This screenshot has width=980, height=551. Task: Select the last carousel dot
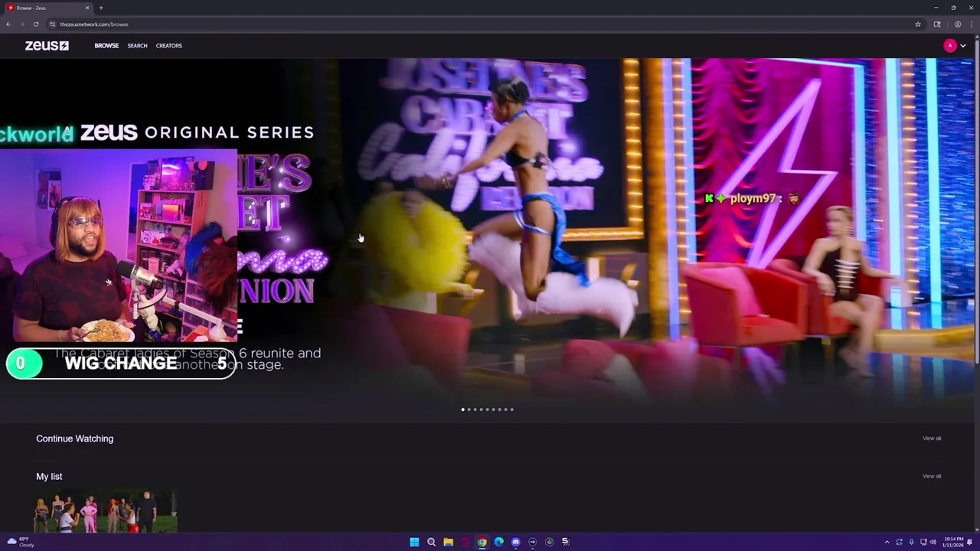(511, 409)
